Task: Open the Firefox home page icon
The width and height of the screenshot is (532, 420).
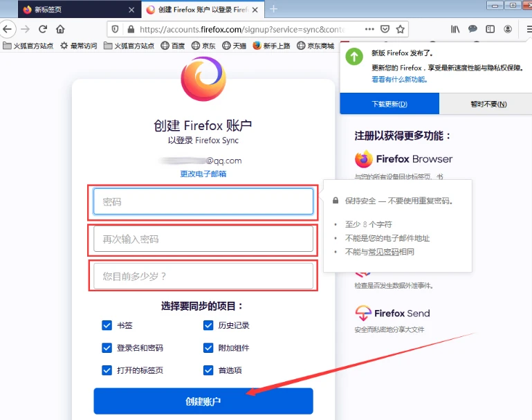Action: 60,29
